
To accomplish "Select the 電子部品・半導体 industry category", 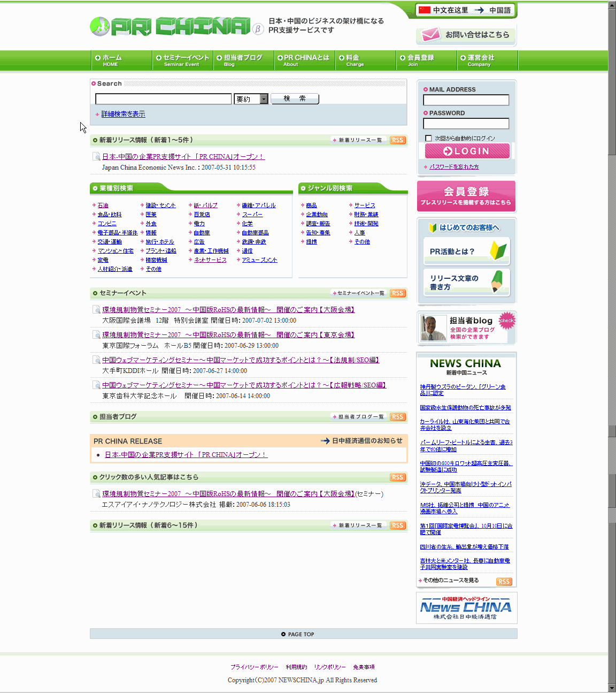I will (117, 233).
